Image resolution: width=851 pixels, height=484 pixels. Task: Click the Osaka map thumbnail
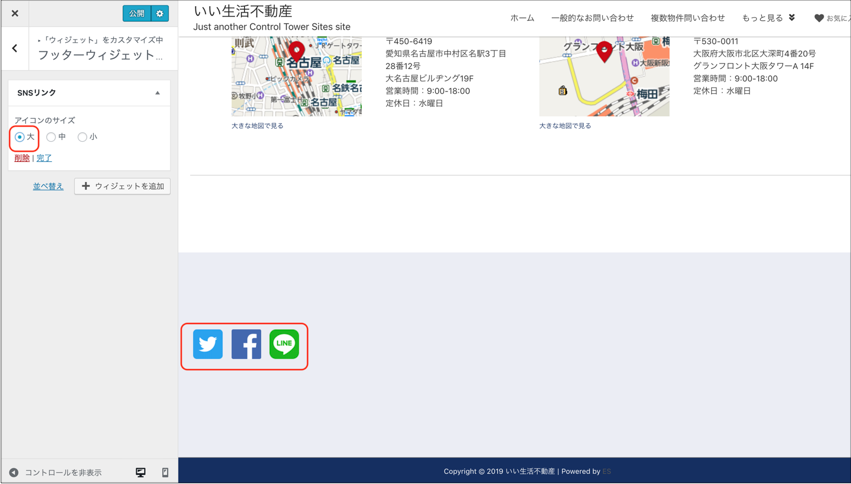click(x=604, y=76)
